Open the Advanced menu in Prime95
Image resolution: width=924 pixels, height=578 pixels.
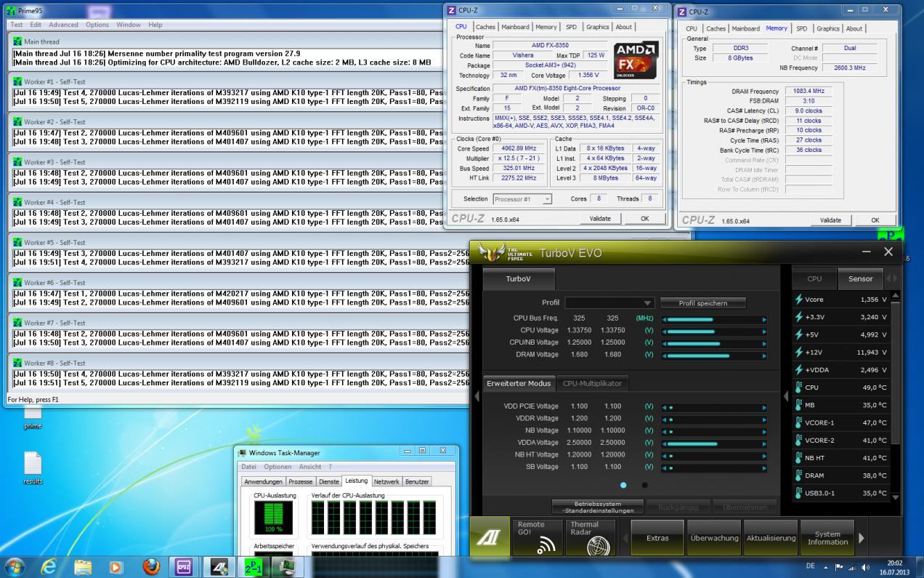(x=64, y=25)
